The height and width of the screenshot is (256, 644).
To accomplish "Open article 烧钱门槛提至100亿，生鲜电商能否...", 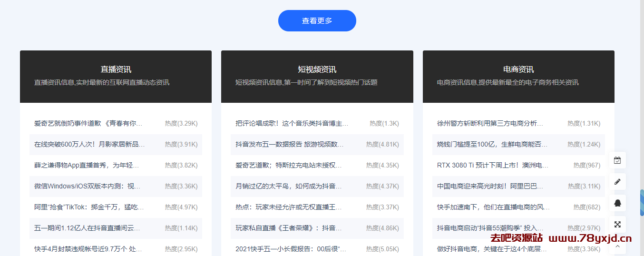I will [492, 144].
